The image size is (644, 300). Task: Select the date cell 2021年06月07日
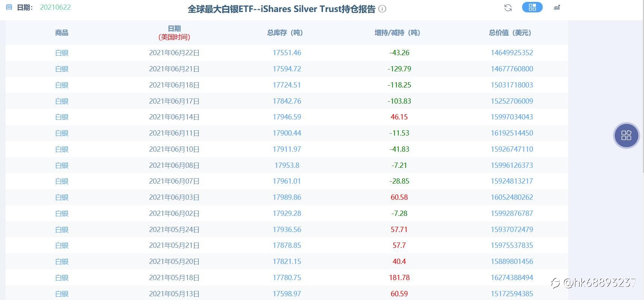[x=174, y=181]
